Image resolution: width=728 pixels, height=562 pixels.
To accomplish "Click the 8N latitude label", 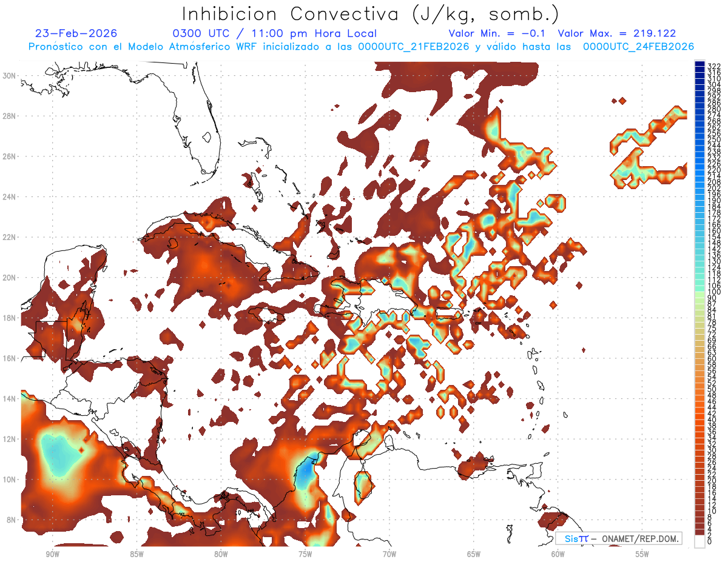I will pos(12,520).
